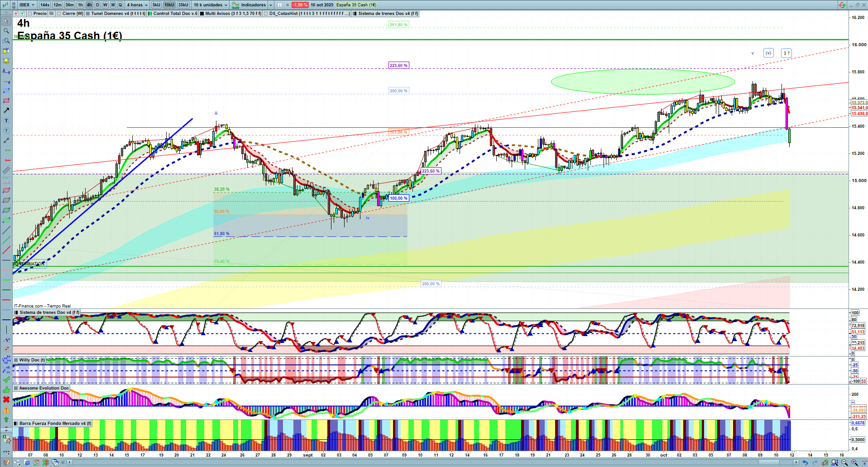Click the Tunel Domenec grey color swatch
Viewport: 868px width, 467px height.
tap(88, 14)
